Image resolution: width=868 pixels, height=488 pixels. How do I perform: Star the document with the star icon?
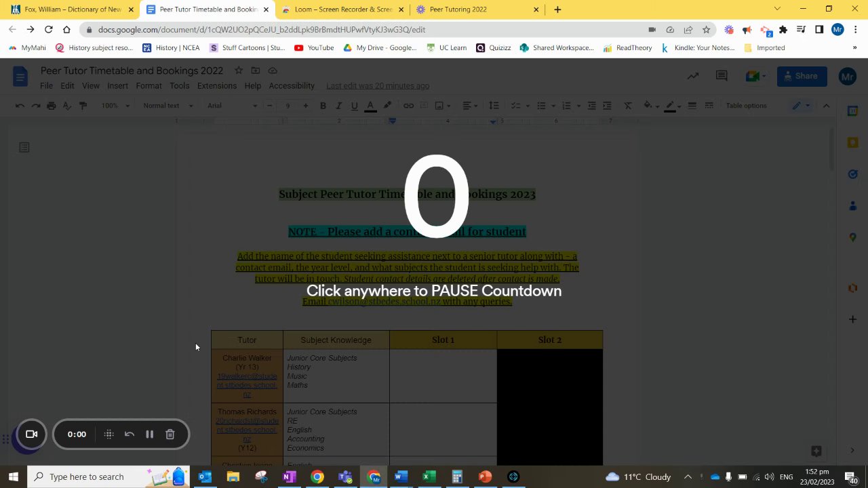tap(239, 70)
